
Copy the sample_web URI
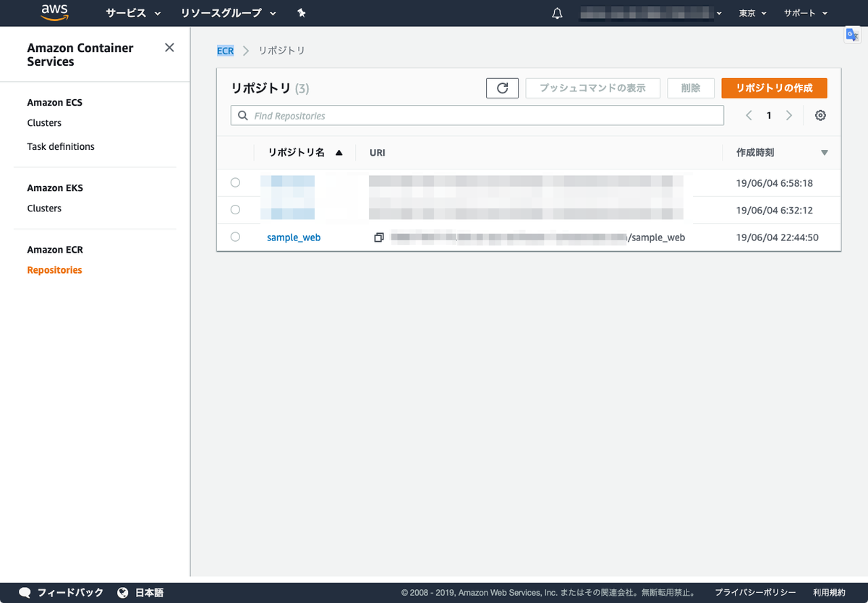coord(378,237)
